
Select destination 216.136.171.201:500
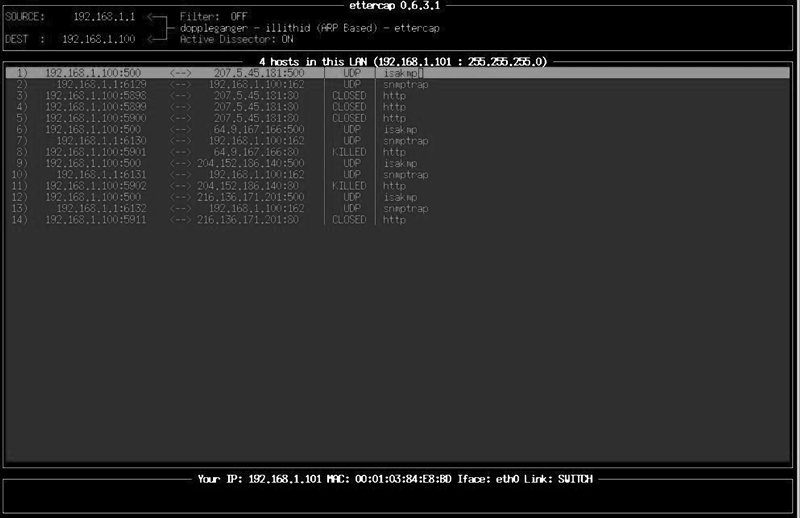coord(251,197)
